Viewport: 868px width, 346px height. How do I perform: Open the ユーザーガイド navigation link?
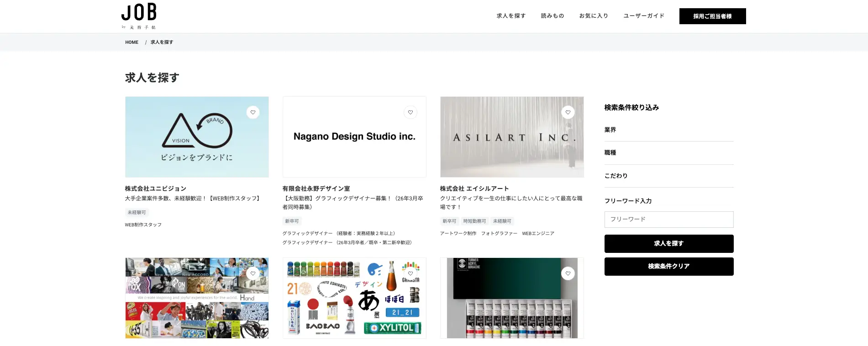pos(644,16)
